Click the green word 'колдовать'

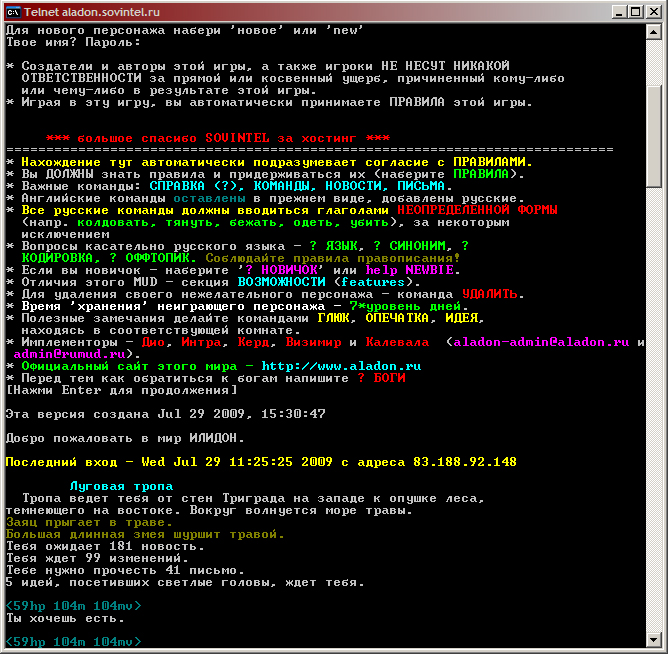(x=113, y=222)
